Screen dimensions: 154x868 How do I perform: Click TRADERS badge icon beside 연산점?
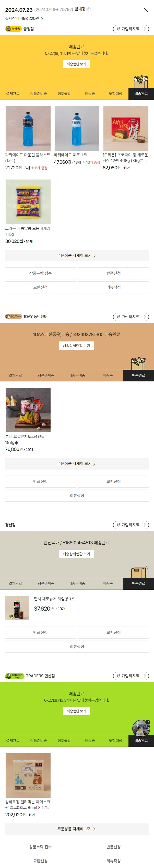15,676
